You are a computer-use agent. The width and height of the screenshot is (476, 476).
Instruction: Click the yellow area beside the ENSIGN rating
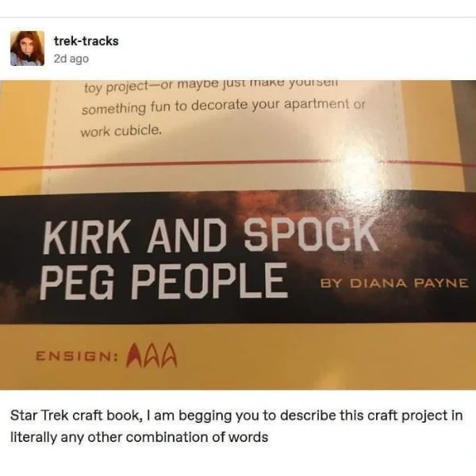pos(304,357)
